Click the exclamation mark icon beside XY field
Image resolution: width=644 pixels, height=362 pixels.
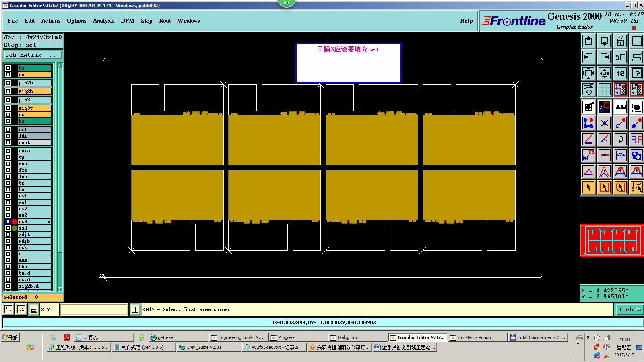(135, 309)
